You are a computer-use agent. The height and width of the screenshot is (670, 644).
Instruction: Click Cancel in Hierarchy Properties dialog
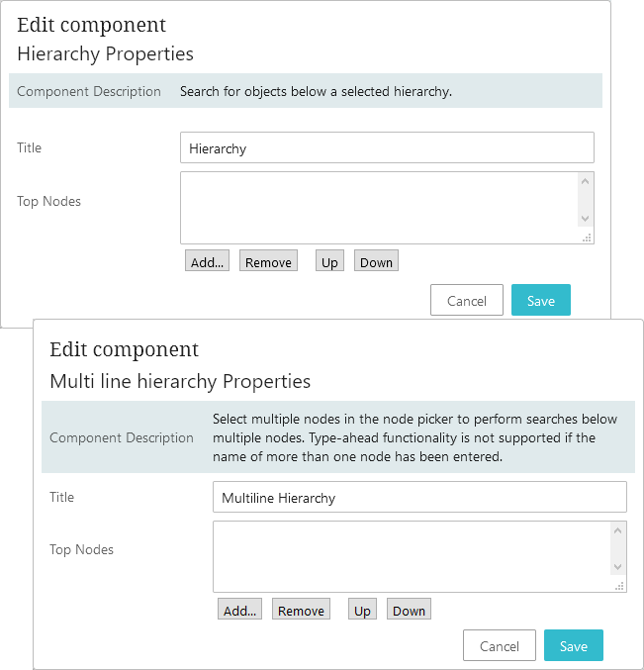click(467, 301)
